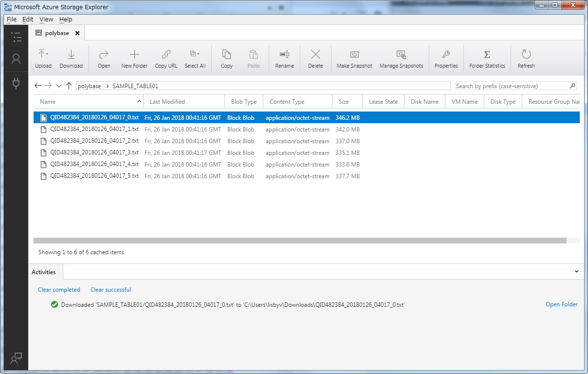
Task: Close the polybase tab
Action: (x=77, y=33)
